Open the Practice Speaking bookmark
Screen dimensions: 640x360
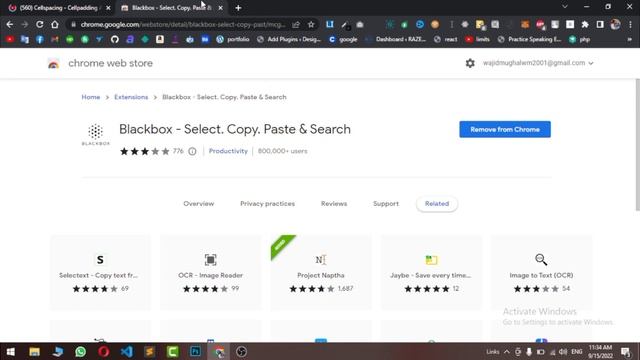[529, 40]
